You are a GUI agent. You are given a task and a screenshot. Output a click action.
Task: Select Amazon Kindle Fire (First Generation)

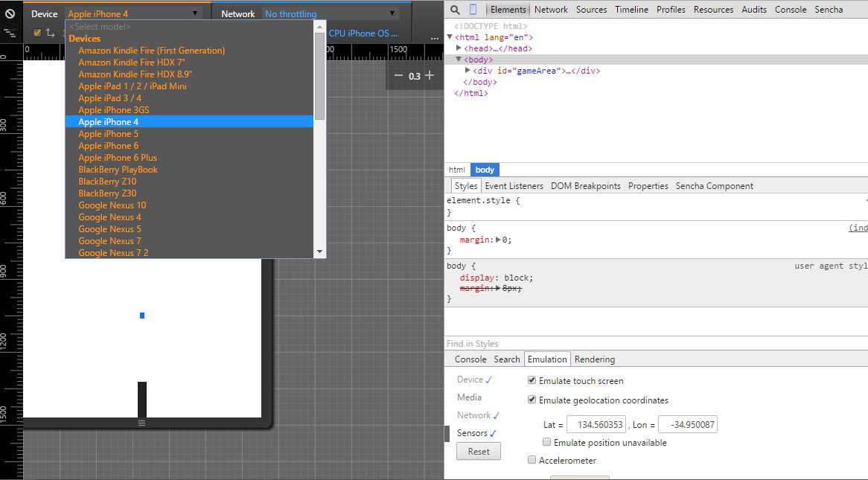(152, 51)
